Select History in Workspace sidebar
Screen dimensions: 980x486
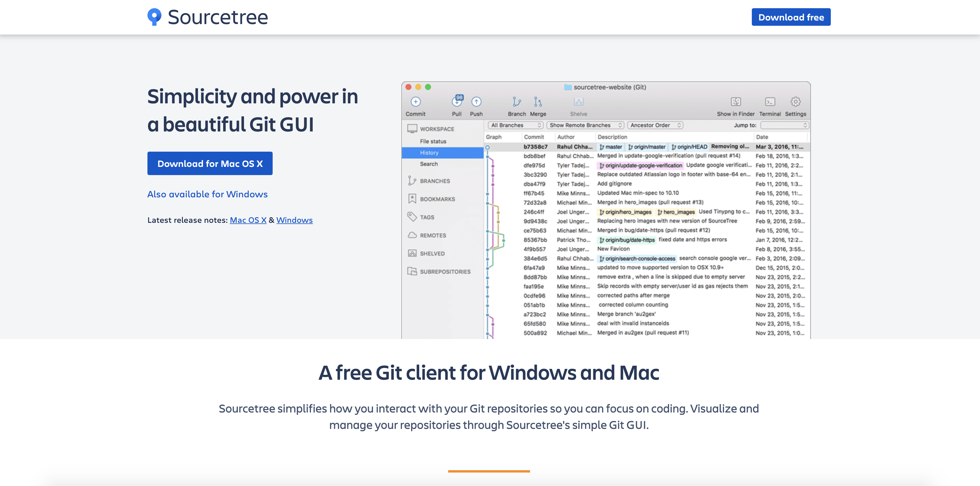(442, 153)
